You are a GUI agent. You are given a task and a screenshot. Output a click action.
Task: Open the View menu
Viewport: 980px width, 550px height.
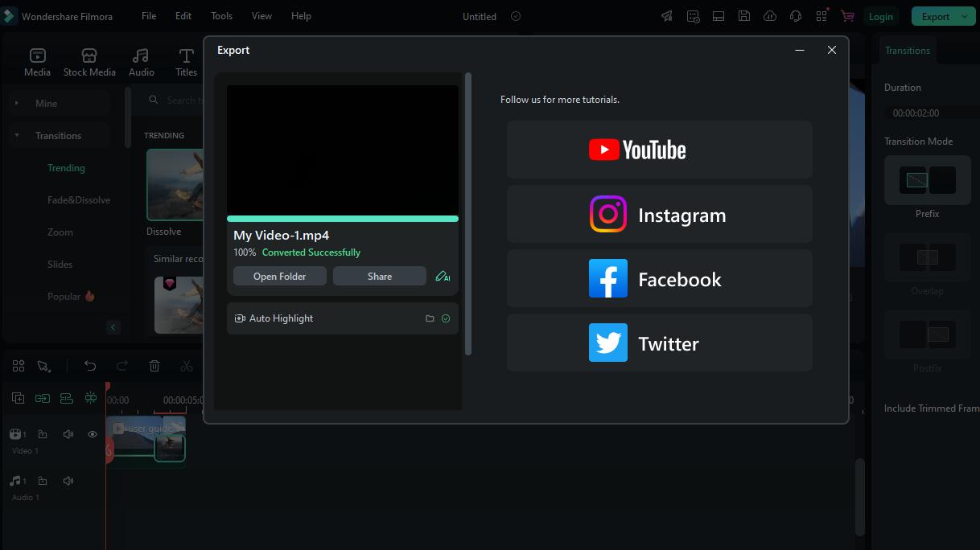point(261,16)
